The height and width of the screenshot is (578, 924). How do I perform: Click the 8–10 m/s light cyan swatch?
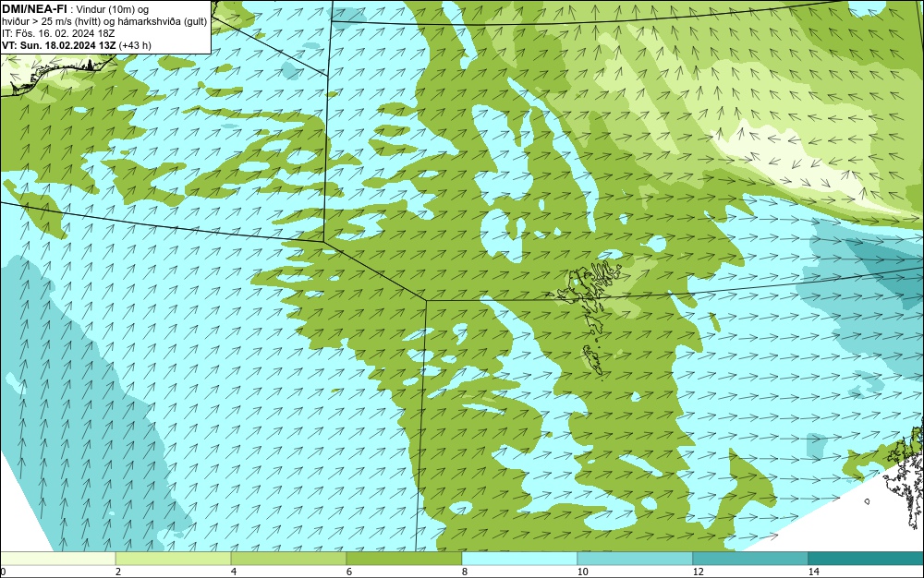(519, 559)
